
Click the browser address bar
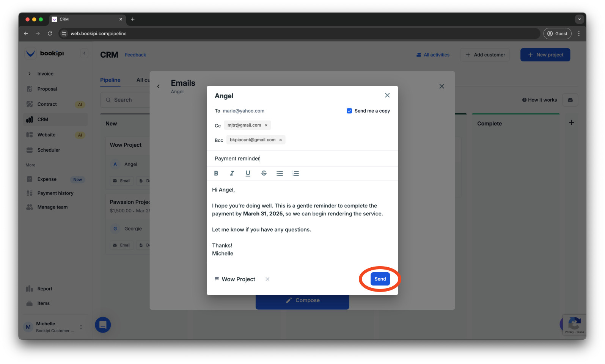(x=300, y=33)
